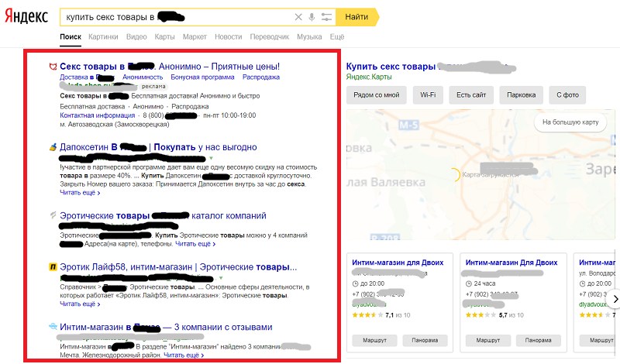The width and height of the screenshot is (620, 364).
Task: Select the Поиск tab
Action: [x=71, y=36]
